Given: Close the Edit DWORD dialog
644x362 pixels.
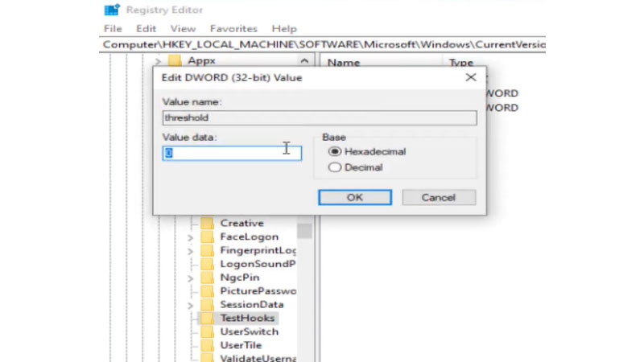Looking at the screenshot, I should (x=471, y=77).
